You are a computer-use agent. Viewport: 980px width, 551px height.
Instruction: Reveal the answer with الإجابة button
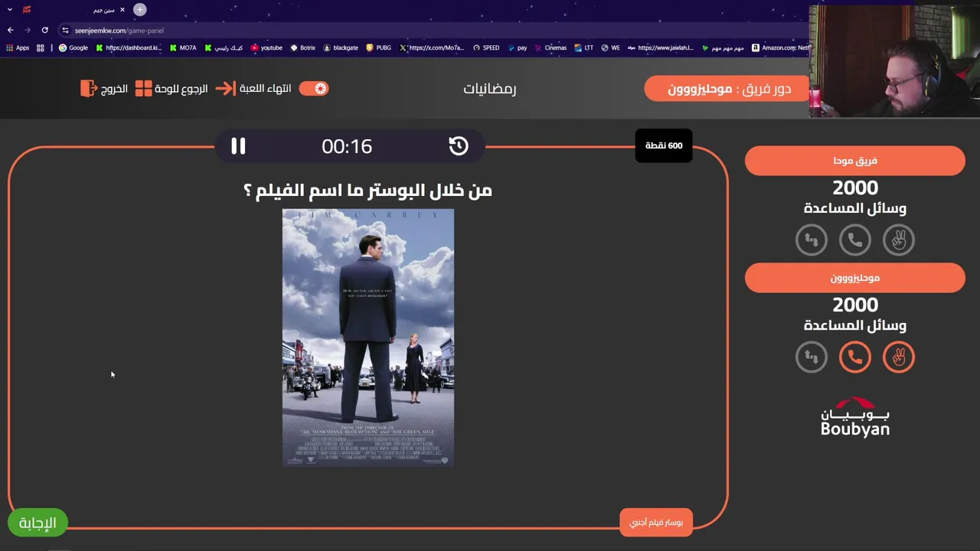click(37, 523)
